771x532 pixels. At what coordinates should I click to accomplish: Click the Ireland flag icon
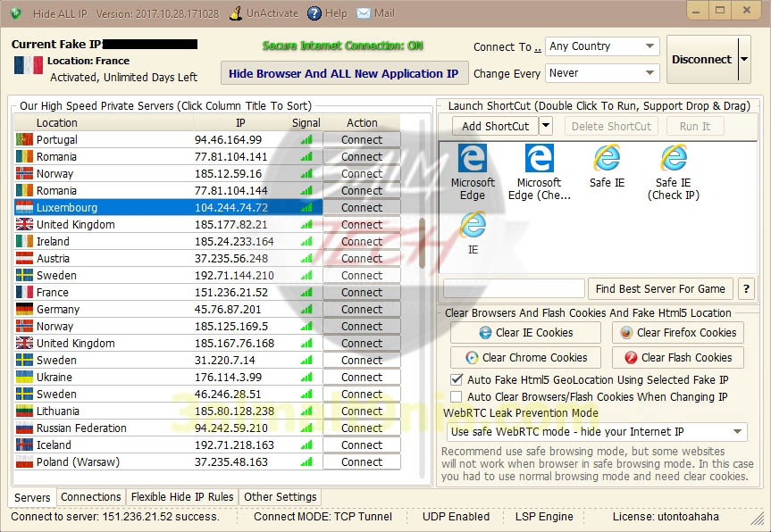pos(24,241)
